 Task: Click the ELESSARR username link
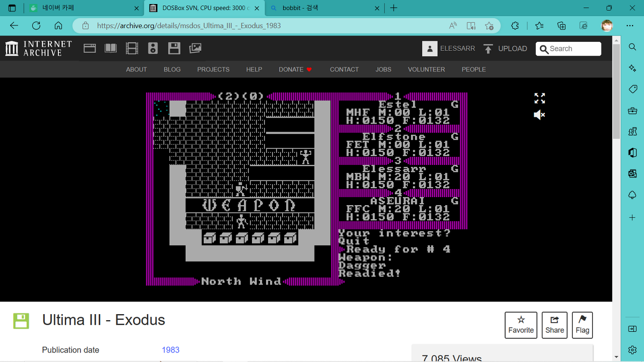[457, 49]
